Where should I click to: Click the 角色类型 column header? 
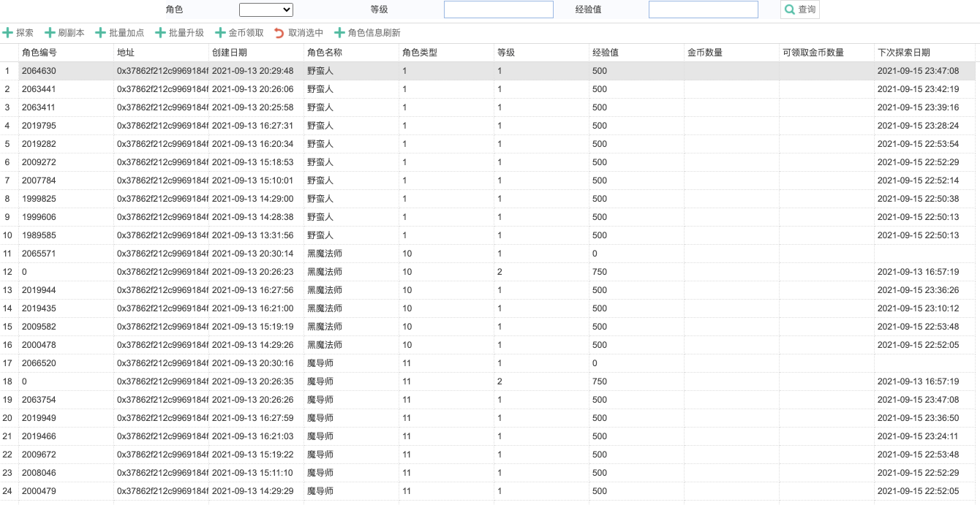tap(446, 53)
